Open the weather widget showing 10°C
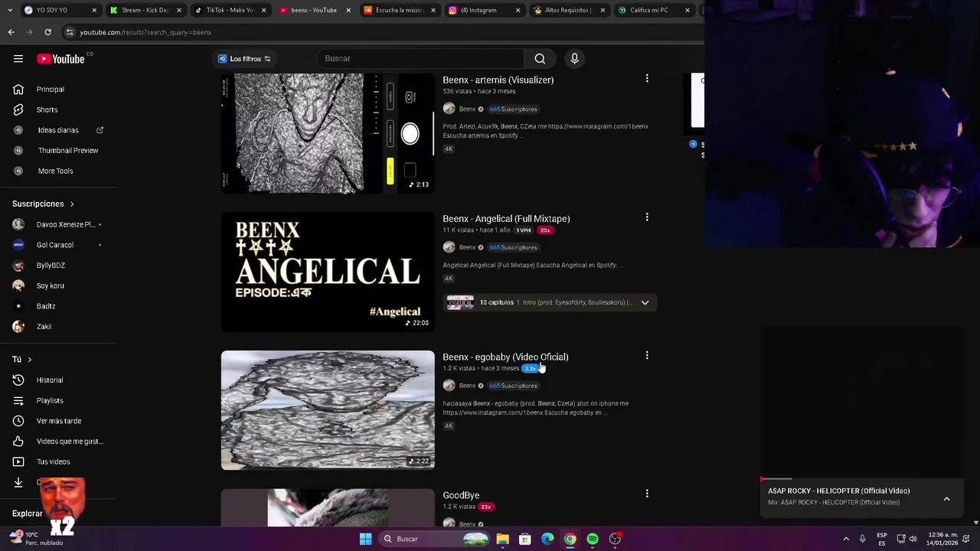The width and height of the screenshot is (980, 551). pos(36,539)
